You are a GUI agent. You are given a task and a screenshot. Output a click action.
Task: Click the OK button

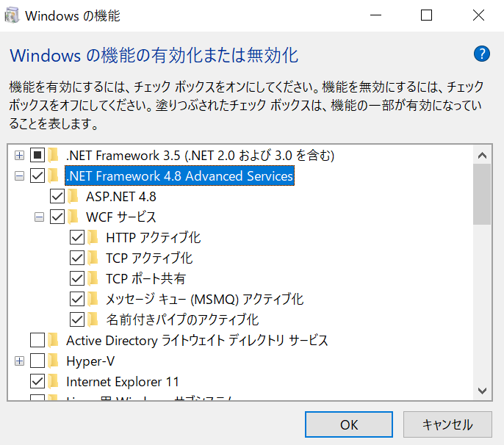pos(349,424)
